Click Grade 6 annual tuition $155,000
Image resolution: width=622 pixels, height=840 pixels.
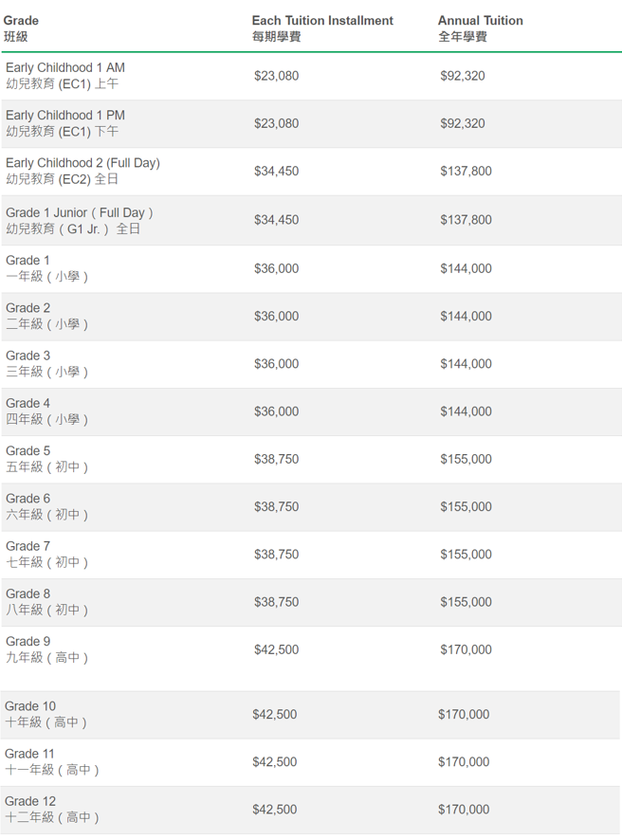pos(466,507)
